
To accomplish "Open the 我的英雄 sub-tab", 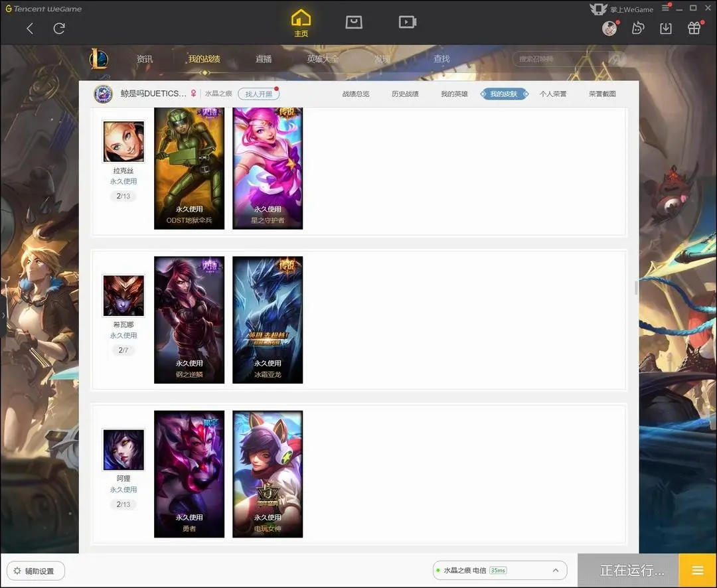I will pos(455,94).
